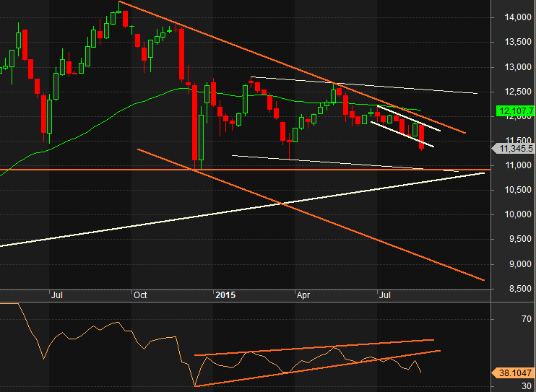Click the 2015 label on time axis
Viewport: 536px width, 392px height.
coord(225,295)
